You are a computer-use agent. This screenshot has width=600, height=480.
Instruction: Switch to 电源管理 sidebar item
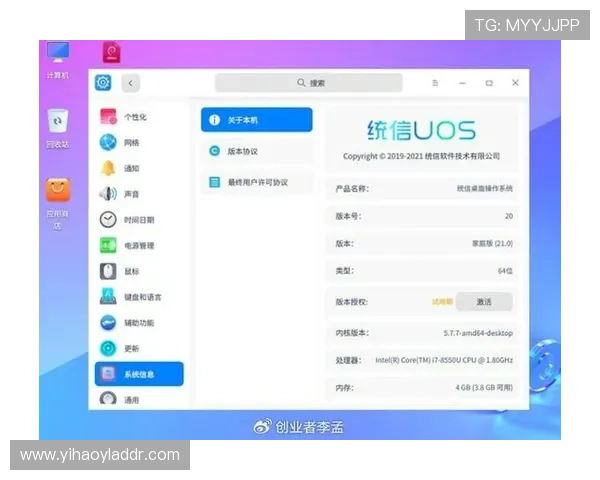click(x=139, y=245)
